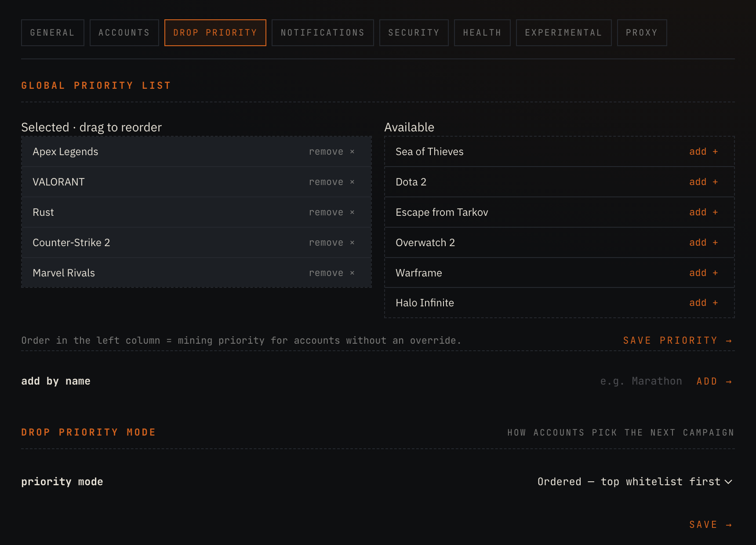The height and width of the screenshot is (545, 756).
Task: Add Sea of Thieves to priority
Action: point(703,152)
